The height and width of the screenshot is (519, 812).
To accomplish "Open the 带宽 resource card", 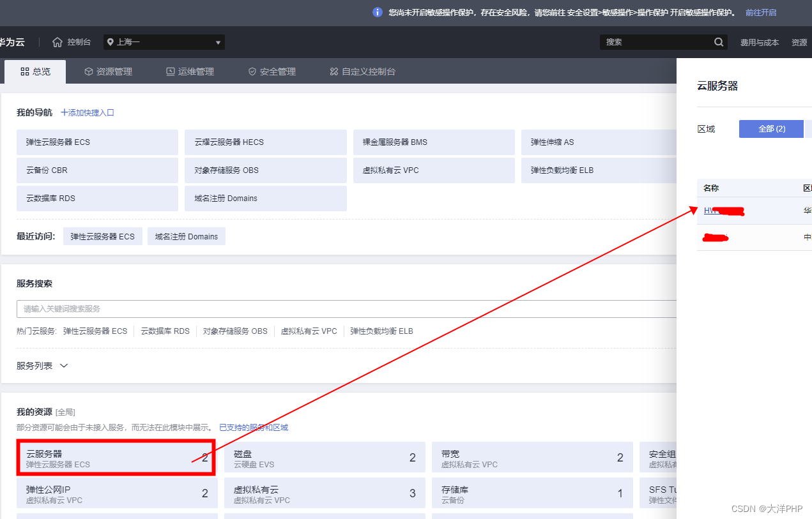I will tap(532, 458).
